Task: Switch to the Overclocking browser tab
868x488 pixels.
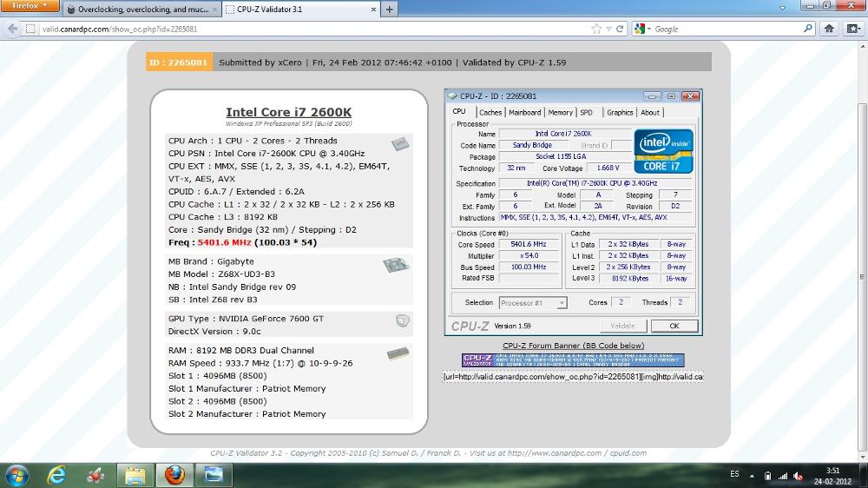Action: click(x=142, y=10)
